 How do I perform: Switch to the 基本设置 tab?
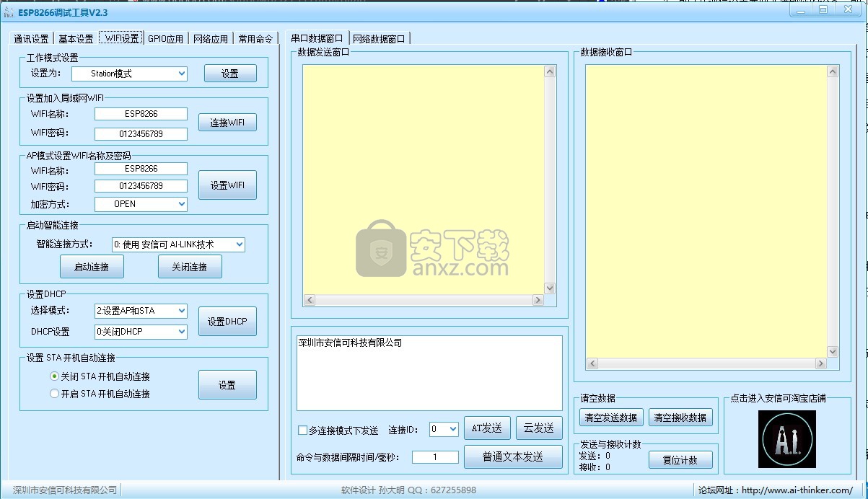(76, 39)
